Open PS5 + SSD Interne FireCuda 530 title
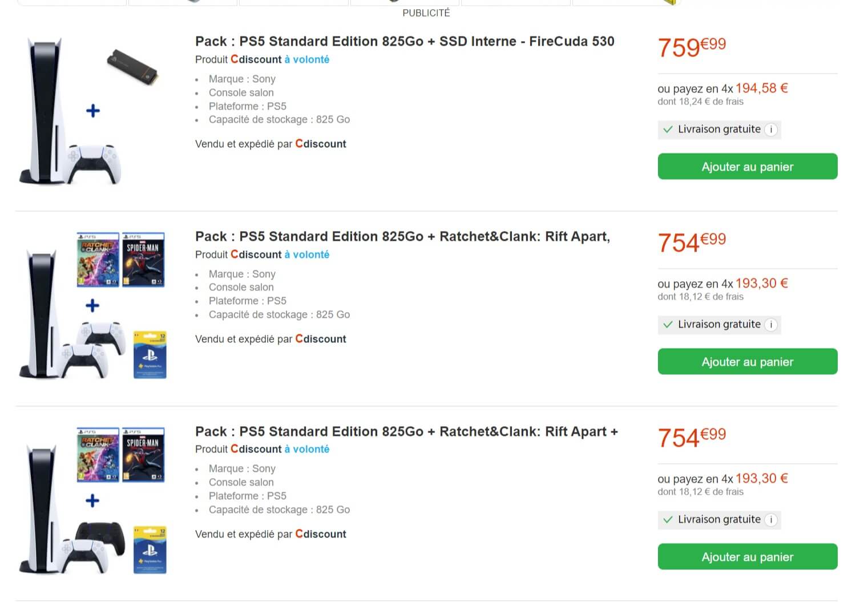Viewport: 868px width, 611px height. [404, 42]
